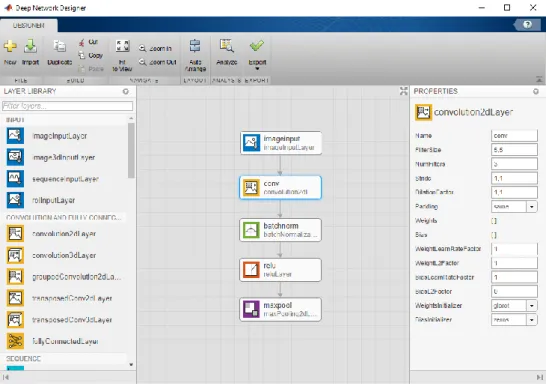Image resolution: width=546 pixels, height=386 pixels.
Task: Edit the NumFilters field
Action: pyautogui.click(x=514, y=164)
